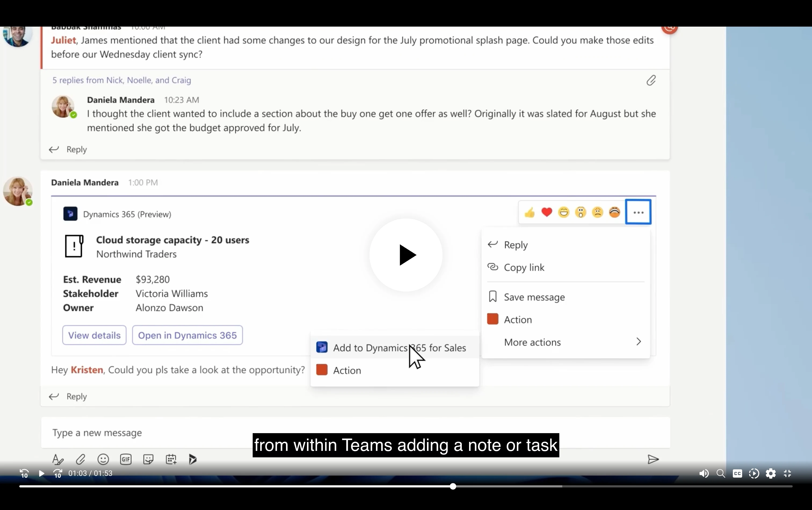812x510 pixels.
Task: Click the Kristen mention in the message
Action: click(87, 370)
